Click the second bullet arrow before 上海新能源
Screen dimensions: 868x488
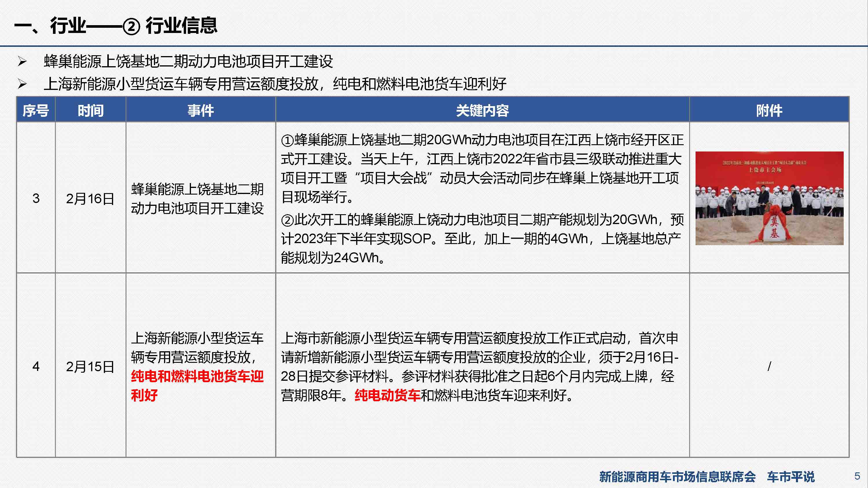(22, 84)
